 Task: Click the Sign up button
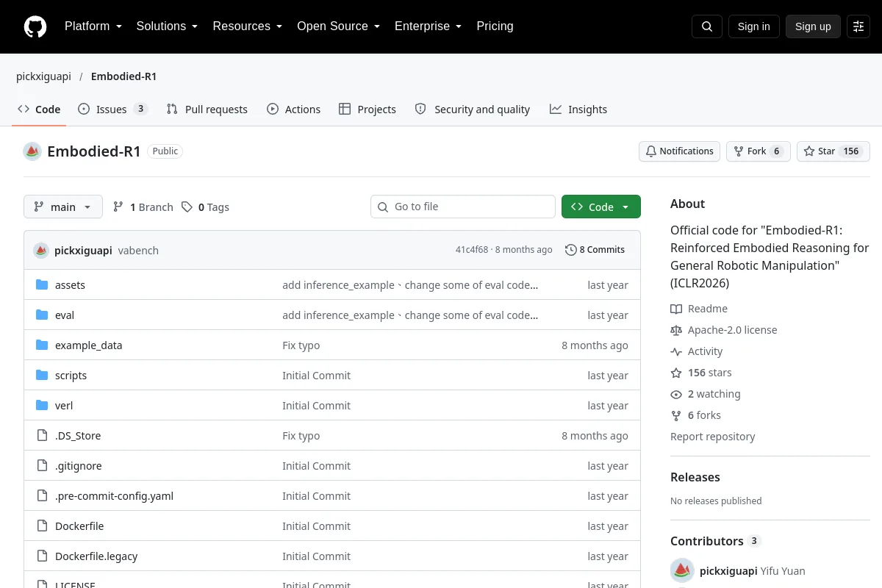(813, 26)
